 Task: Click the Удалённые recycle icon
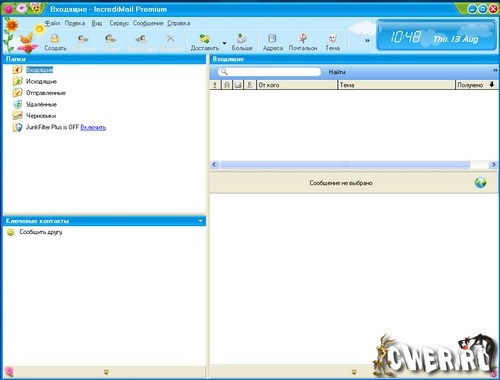tap(17, 104)
